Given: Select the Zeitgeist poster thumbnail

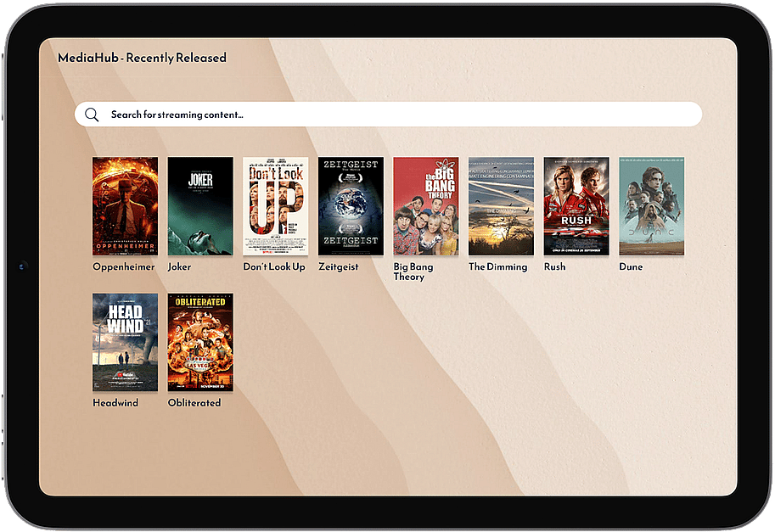Looking at the screenshot, I should pyautogui.click(x=351, y=206).
